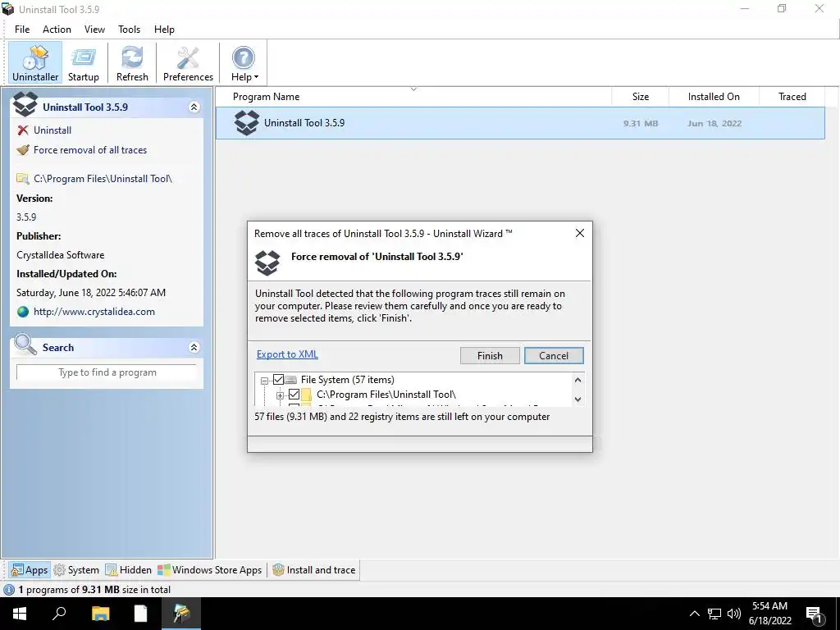
Task: Click the drive icon beside File System
Action: [x=291, y=380]
